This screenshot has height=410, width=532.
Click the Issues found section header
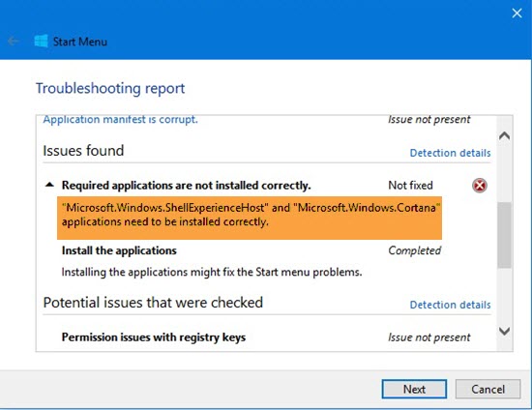point(83,151)
